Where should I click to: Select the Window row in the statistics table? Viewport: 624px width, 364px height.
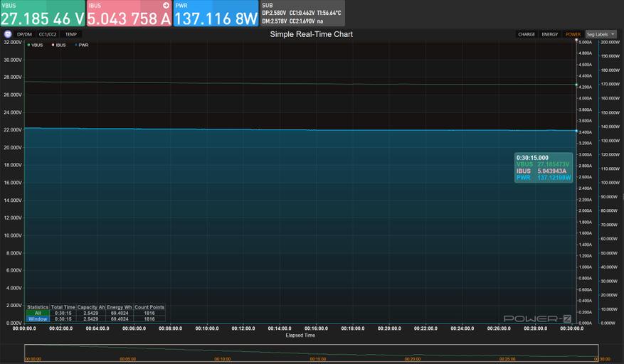point(95,319)
